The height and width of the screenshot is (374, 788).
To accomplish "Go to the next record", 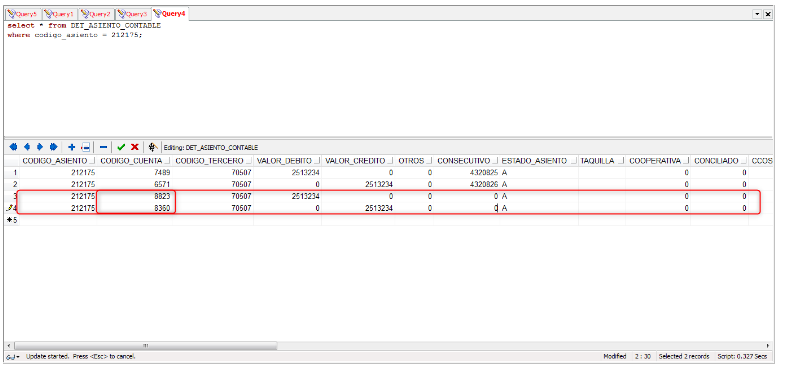I will tap(39, 147).
